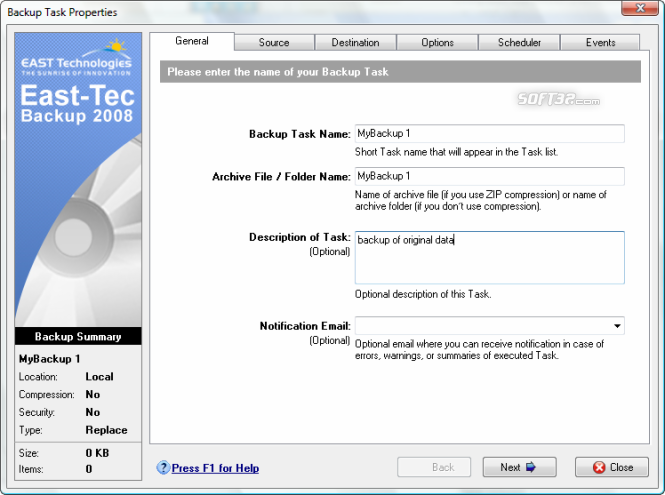Click the Close button with red X icon
This screenshot has height=495, width=665.
[x=612, y=467]
